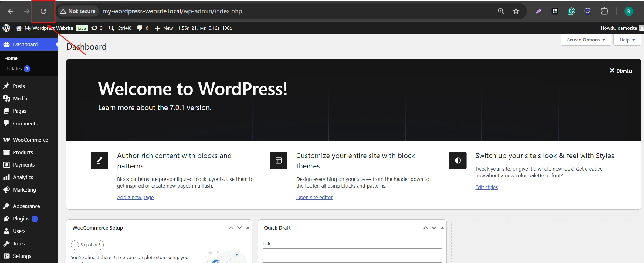Open Analytics in the admin sidebar
Image resolution: width=644 pixels, height=263 pixels.
click(x=29, y=177)
